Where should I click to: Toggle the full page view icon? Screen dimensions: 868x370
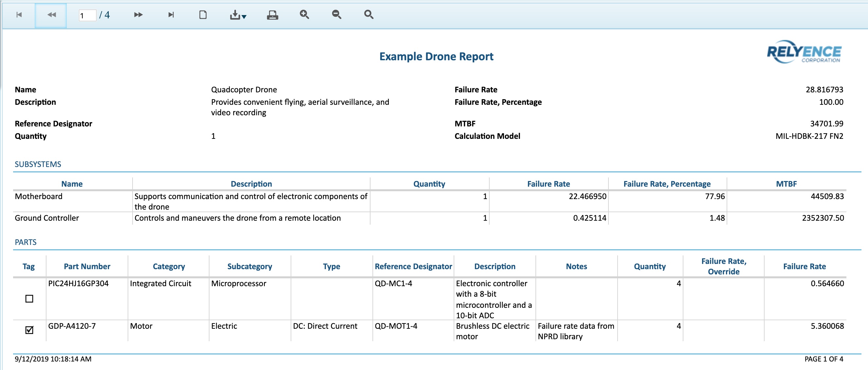point(203,15)
